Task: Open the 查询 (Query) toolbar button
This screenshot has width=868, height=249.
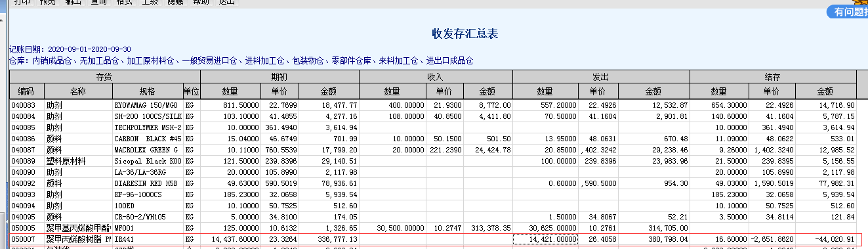Action: coord(99,2)
